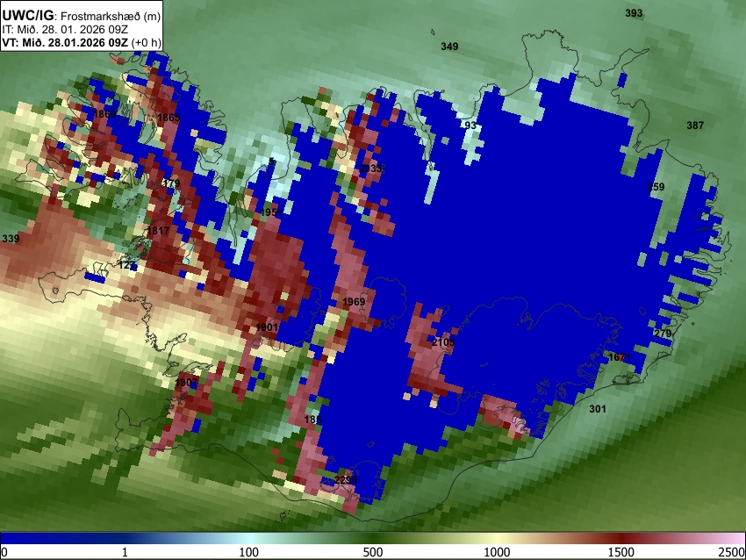The width and height of the screenshot is (746, 560).
Task: Click the map value 259
Action: [x=656, y=187]
